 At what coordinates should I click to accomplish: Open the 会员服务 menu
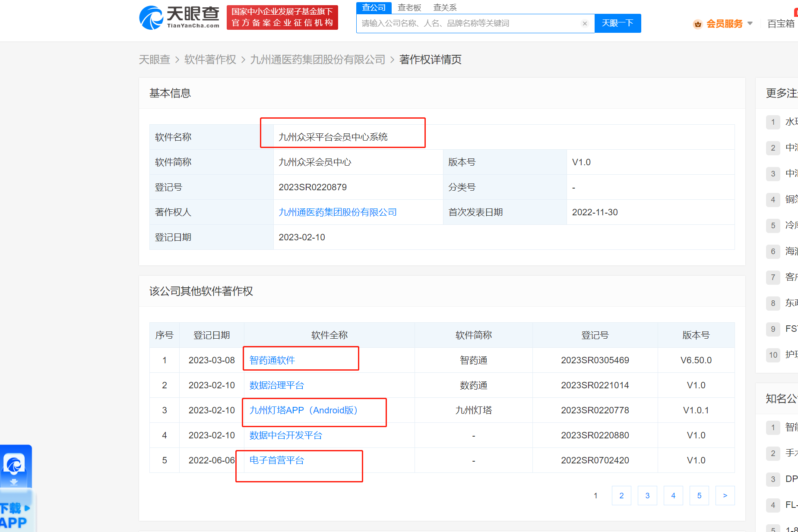click(x=724, y=24)
